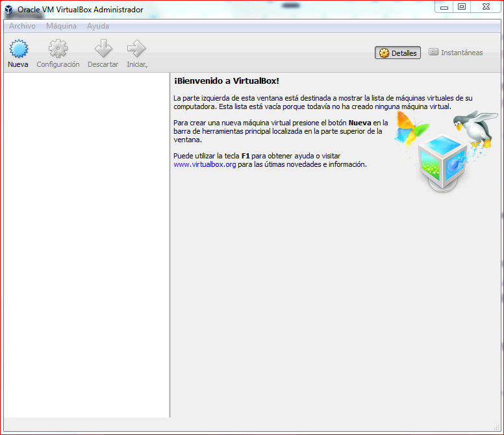Viewport: 504px width, 435px height.
Task: Toggle the Detalles view button
Action: coord(397,53)
